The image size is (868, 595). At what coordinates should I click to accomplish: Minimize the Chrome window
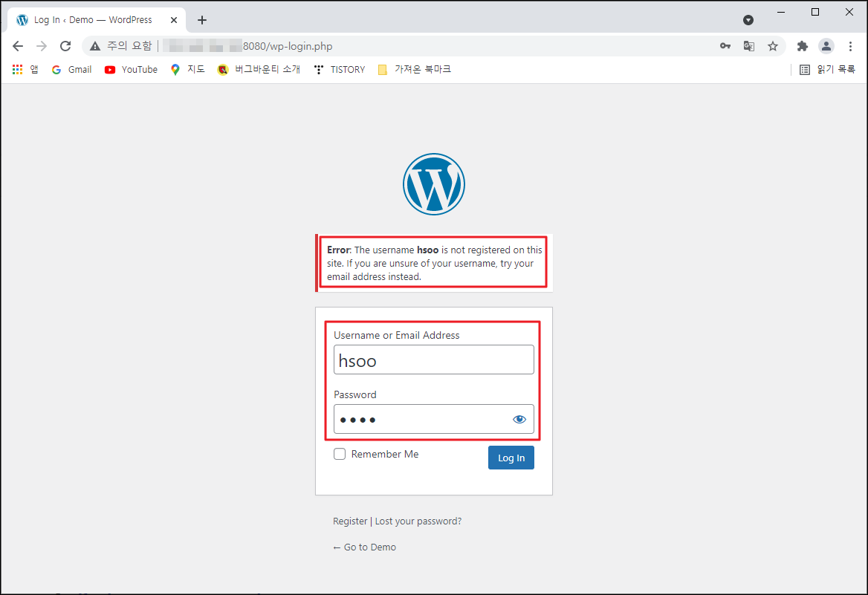[x=781, y=12]
